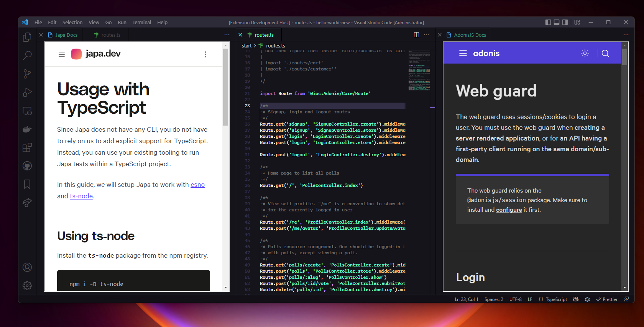Open the Docker view in activity bar
This screenshot has height=327, width=644.
27,129
